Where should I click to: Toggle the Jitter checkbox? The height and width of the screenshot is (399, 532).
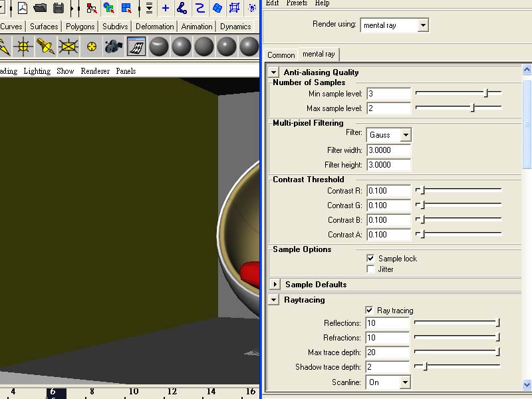(x=370, y=269)
